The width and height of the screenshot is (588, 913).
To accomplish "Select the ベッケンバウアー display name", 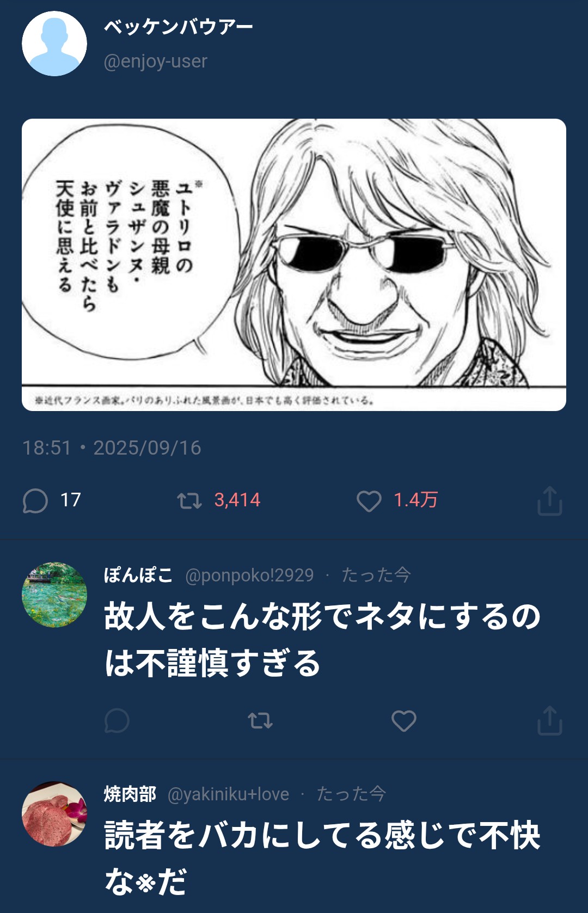I will coord(179,27).
